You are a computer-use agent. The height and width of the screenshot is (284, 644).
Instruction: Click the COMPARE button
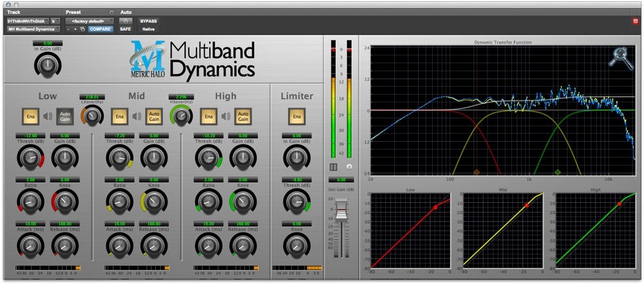coord(100,29)
